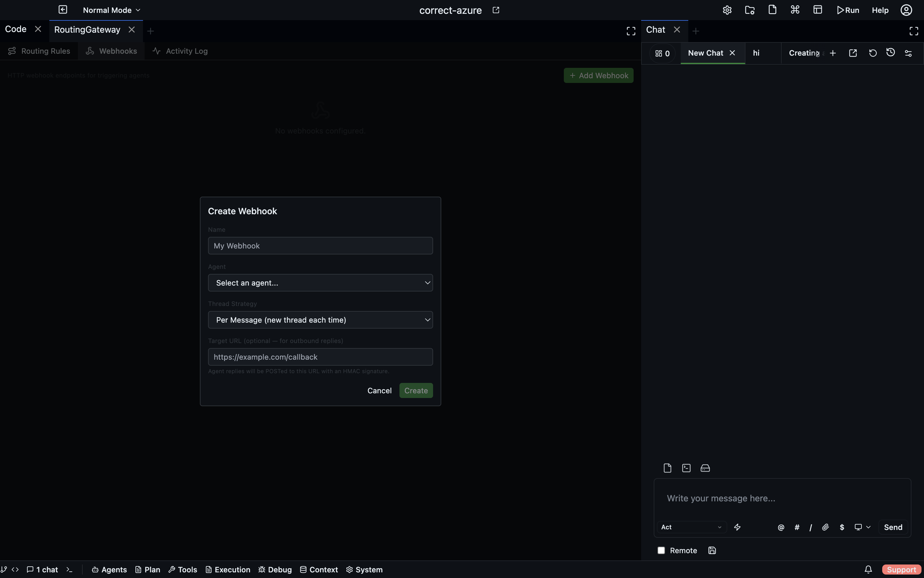The image size is (924, 578).
Task: Click the webhook Name input field
Action: pos(320,245)
